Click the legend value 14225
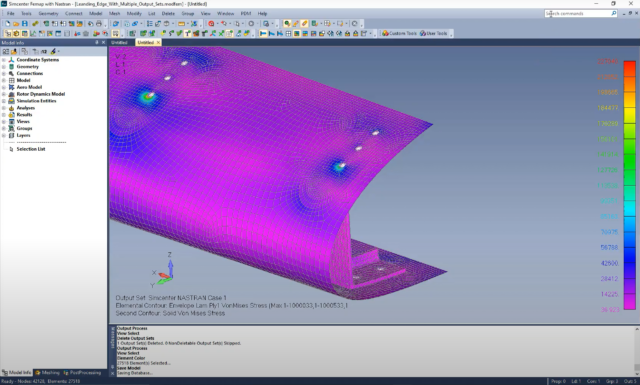Image resolution: width=640 pixels, height=385 pixels. pyautogui.click(x=610, y=294)
